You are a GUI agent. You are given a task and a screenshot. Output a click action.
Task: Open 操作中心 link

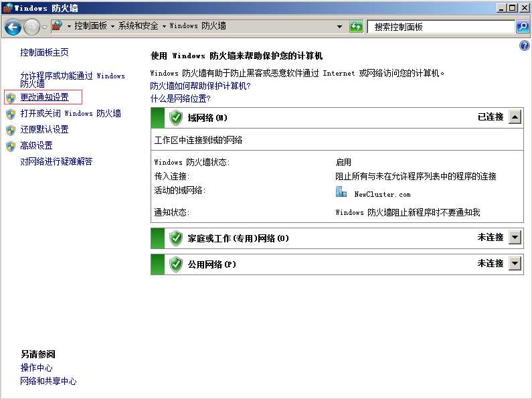click(36, 368)
